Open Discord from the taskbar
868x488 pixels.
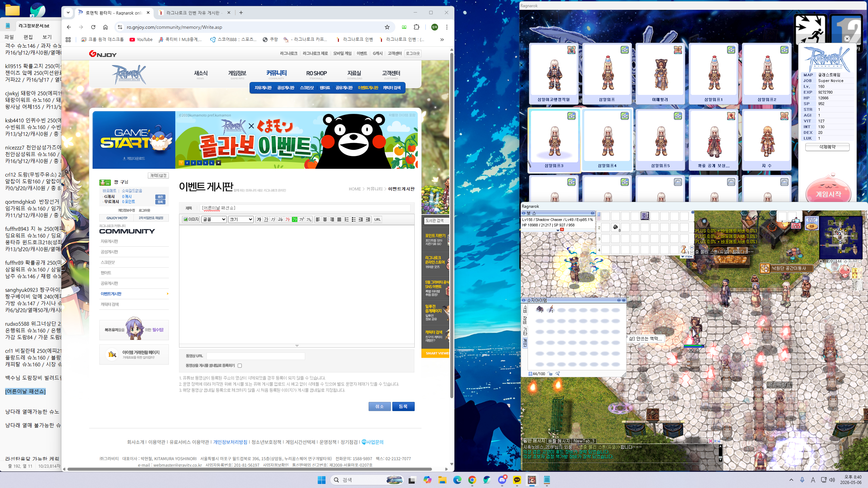(502, 480)
